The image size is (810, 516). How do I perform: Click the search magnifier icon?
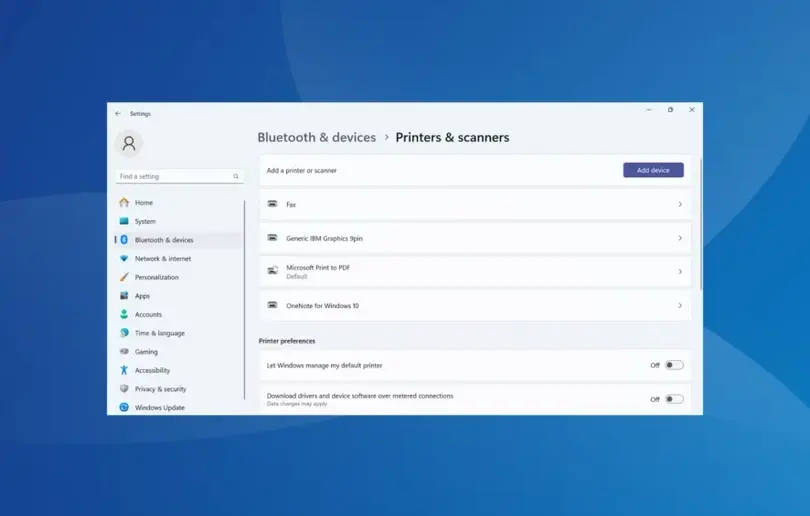pos(236,176)
